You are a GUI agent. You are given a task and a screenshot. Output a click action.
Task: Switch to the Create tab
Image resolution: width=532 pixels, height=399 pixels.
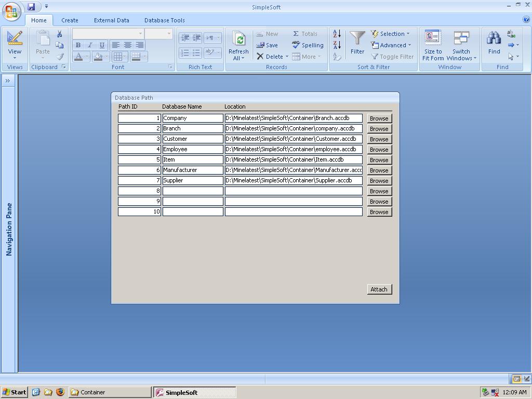70,20
